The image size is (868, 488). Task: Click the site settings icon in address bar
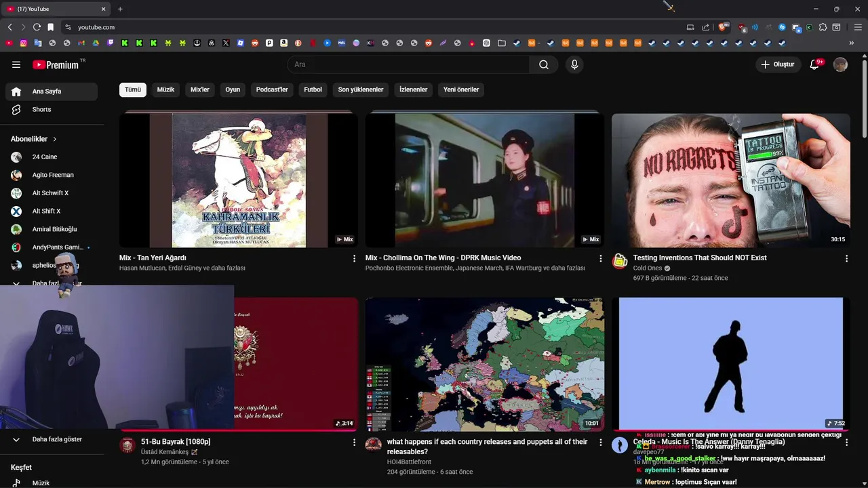click(x=68, y=27)
